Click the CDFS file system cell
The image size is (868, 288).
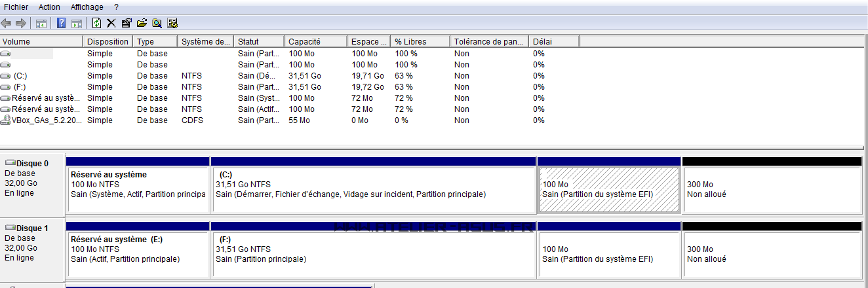pos(192,120)
